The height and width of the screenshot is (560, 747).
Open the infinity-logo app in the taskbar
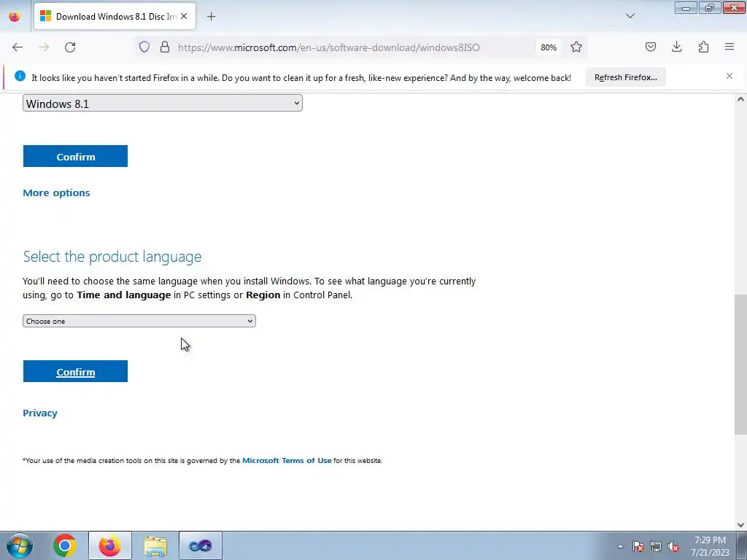200,545
